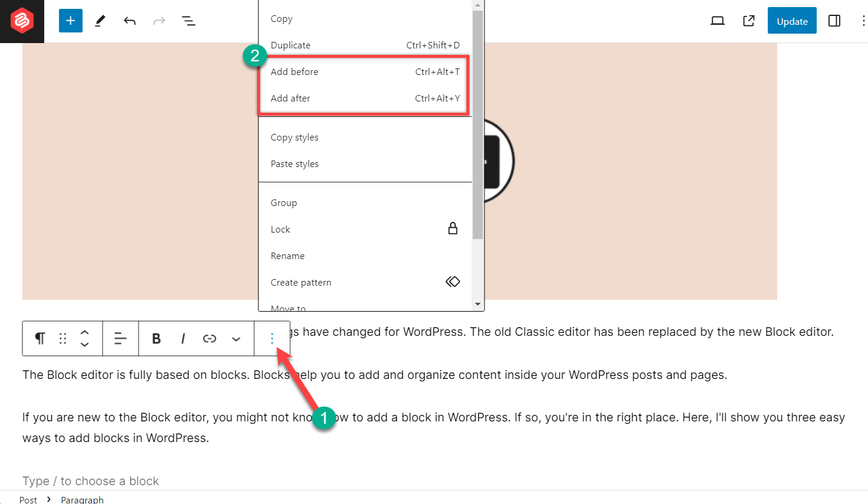Toggle bold formatting
The image size is (868, 504).
click(x=156, y=338)
